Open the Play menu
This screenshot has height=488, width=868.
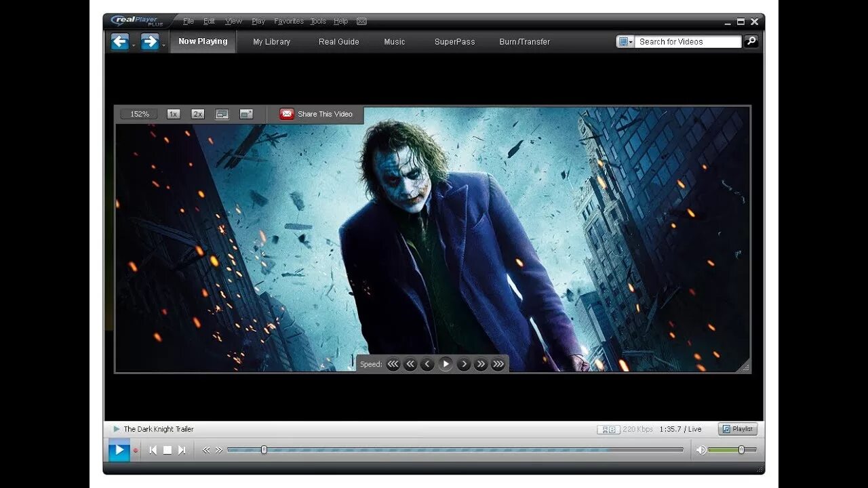pyautogui.click(x=258, y=22)
